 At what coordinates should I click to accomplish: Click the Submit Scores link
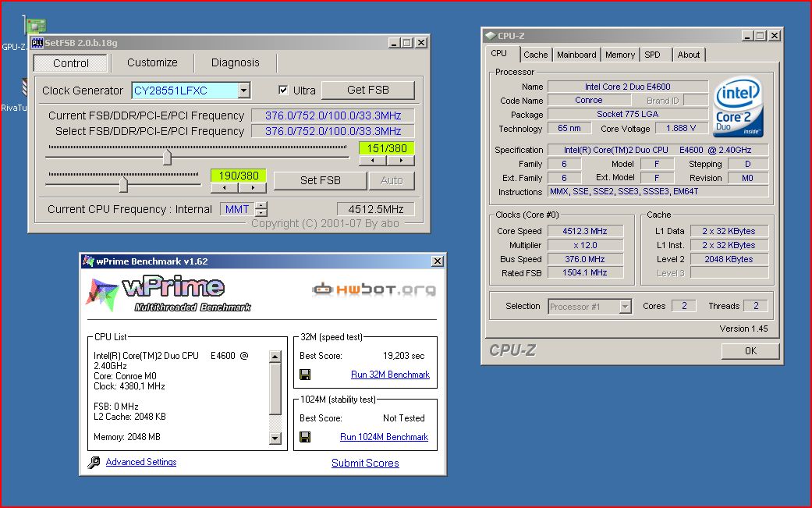point(365,463)
